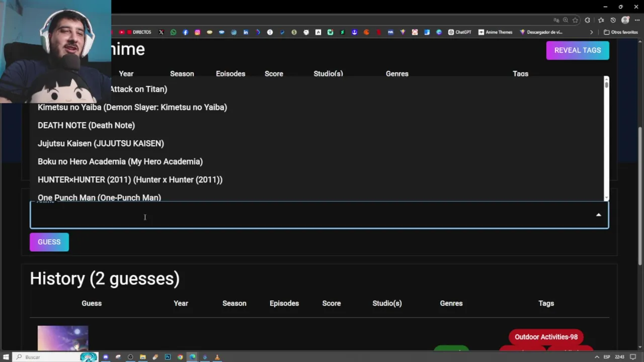Click the zoom magnifier in the address bar
Screen dimensions: 644x362
pos(566,20)
